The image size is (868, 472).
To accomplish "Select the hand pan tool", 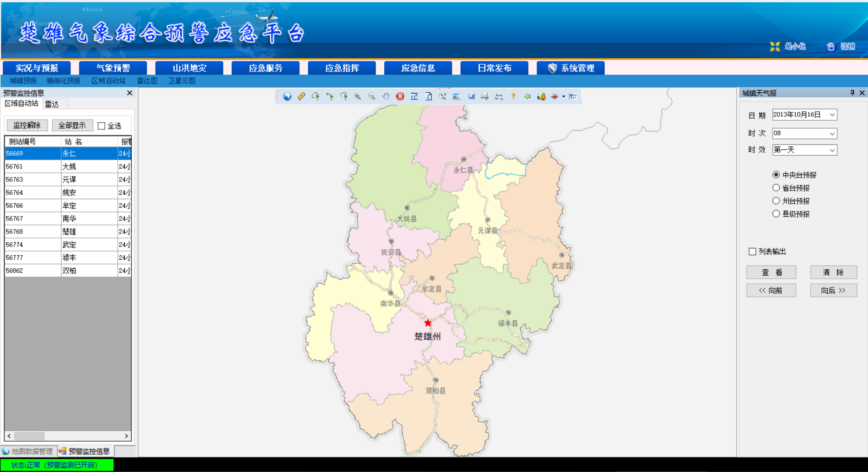I will point(386,96).
